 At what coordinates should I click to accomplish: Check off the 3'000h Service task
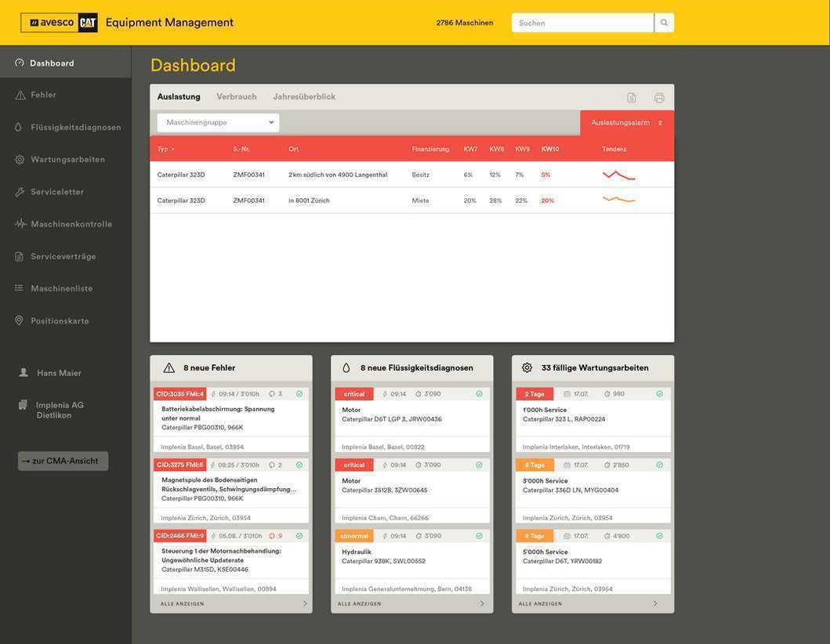[660, 465]
